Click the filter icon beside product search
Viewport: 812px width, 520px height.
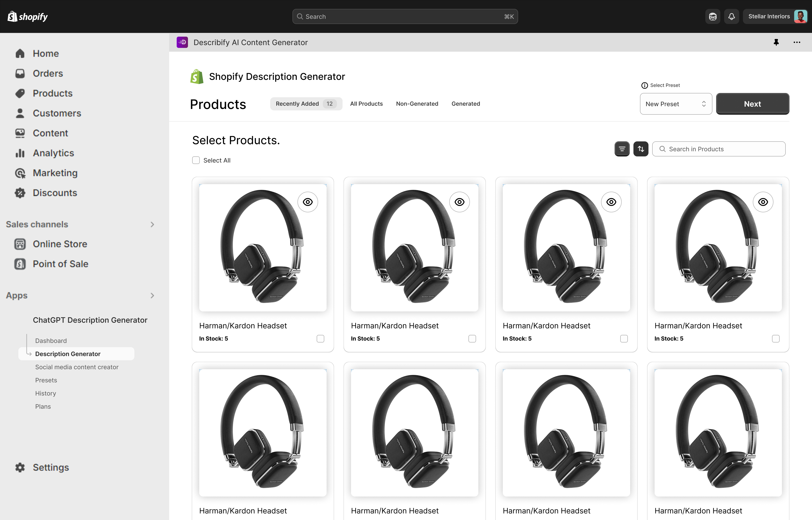coord(622,149)
